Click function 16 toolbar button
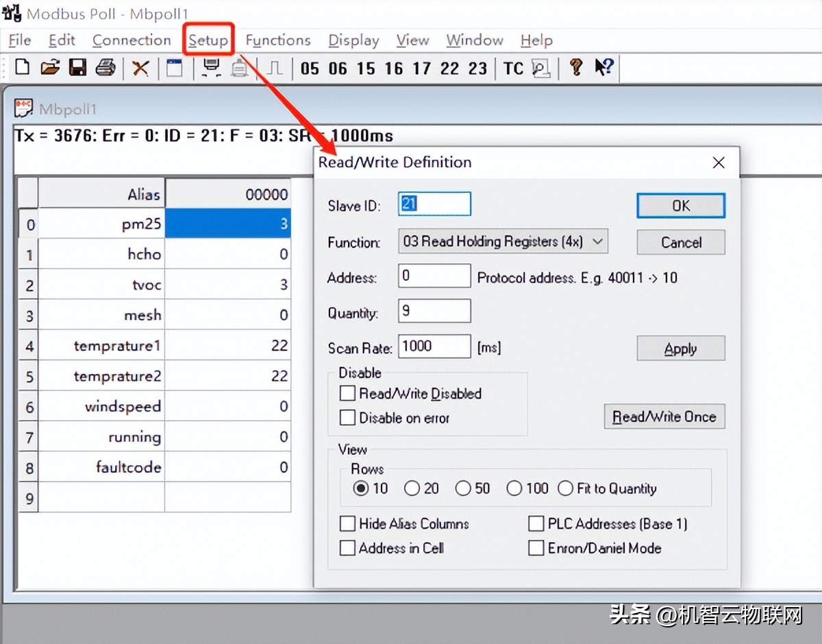Screen dimensions: 822x644 394,68
